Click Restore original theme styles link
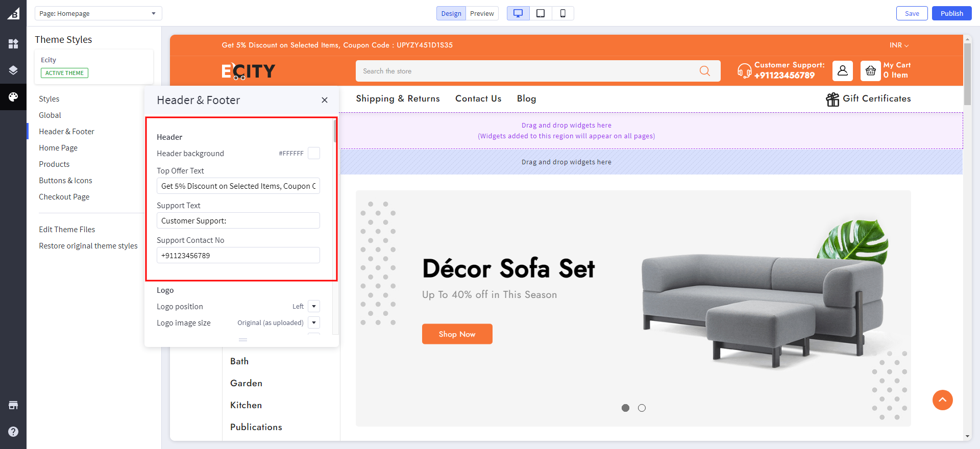 coord(88,246)
